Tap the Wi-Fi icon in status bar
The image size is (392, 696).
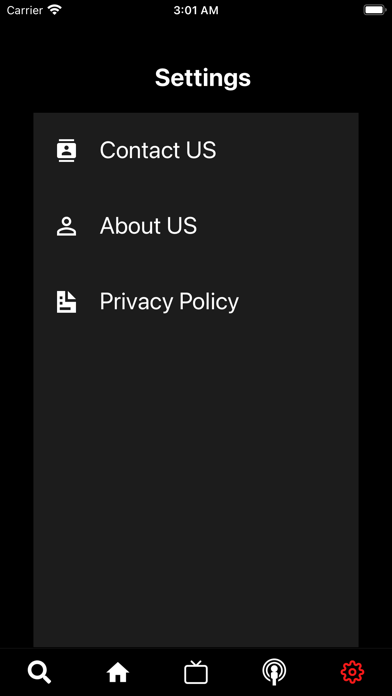point(55,10)
